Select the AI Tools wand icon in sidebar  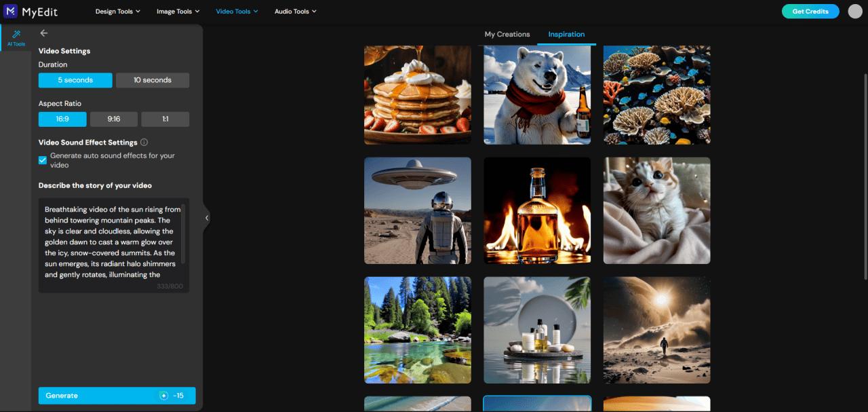15,37
